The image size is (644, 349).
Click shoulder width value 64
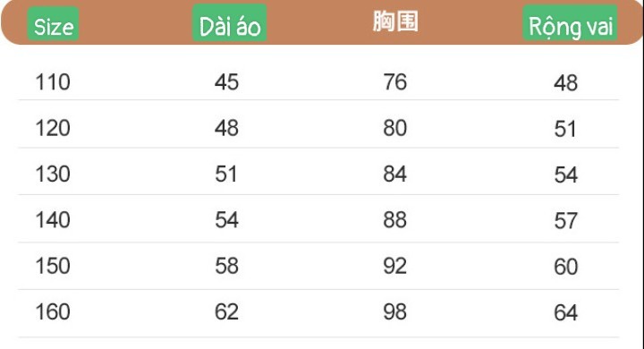(x=566, y=313)
